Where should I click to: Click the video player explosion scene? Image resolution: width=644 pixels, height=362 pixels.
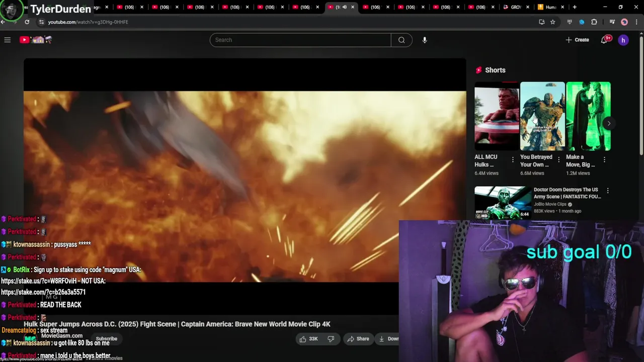245,186
